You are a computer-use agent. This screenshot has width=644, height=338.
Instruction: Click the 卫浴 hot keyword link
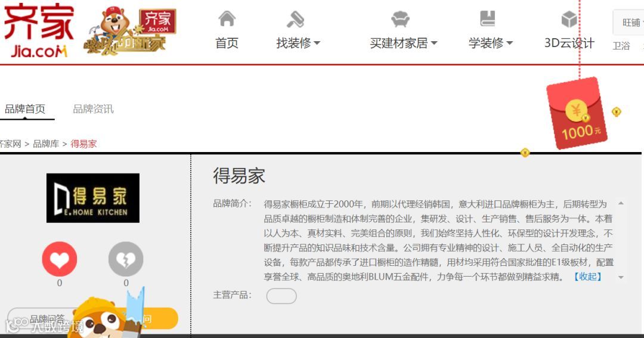tap(621, 45)
